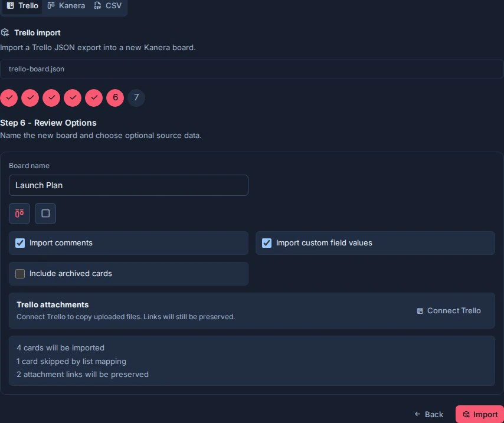Click the Trello import package icon

click(x=5, y=32)
